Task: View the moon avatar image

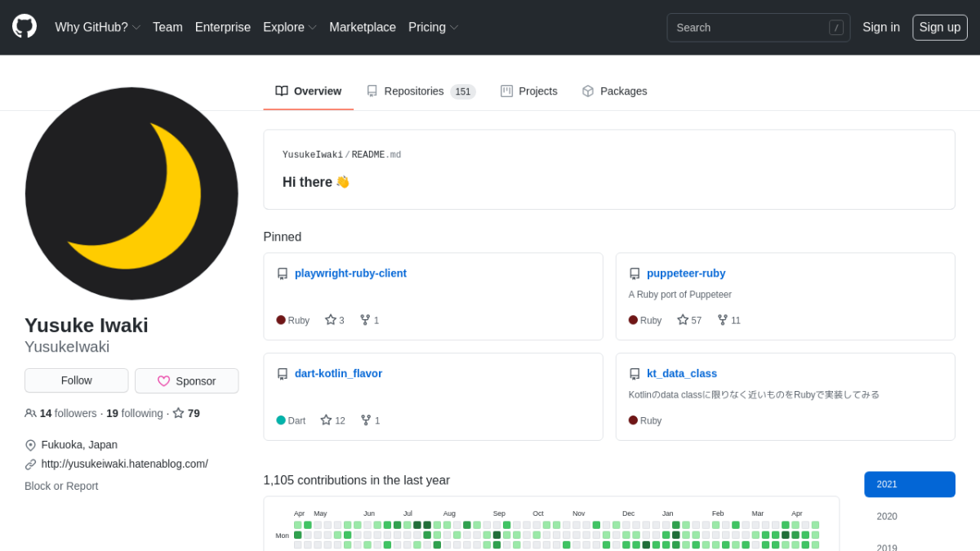Action: (x=131, y=193)
